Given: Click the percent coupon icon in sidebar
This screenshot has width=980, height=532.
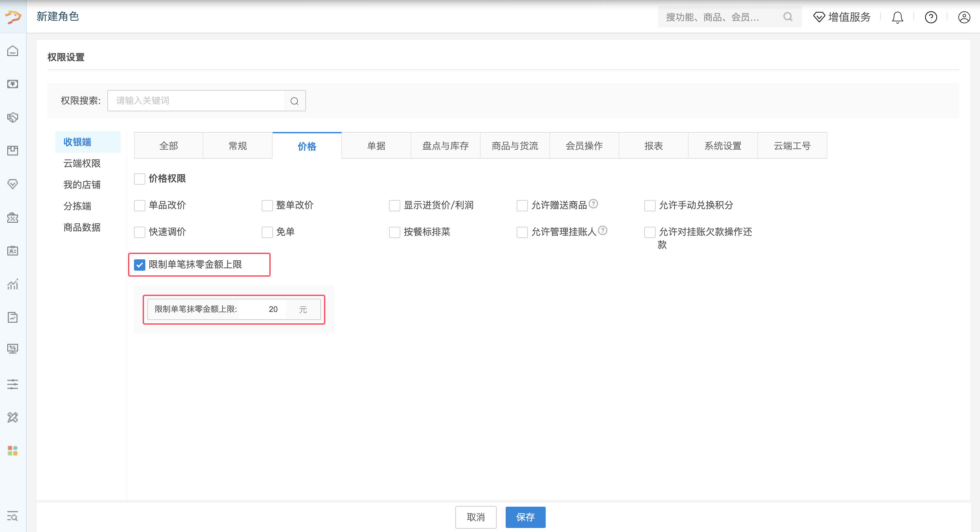Looking at the screenshot, I should tap(13, 217).
